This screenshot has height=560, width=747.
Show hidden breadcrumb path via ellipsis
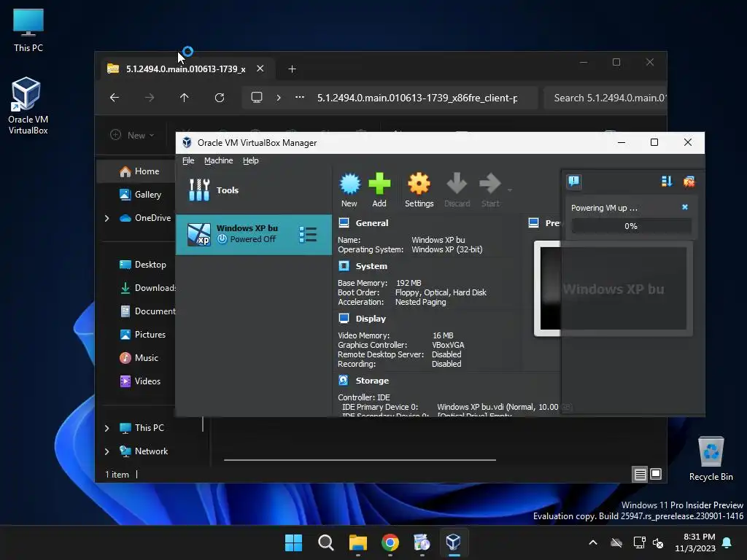click(300, 98)
